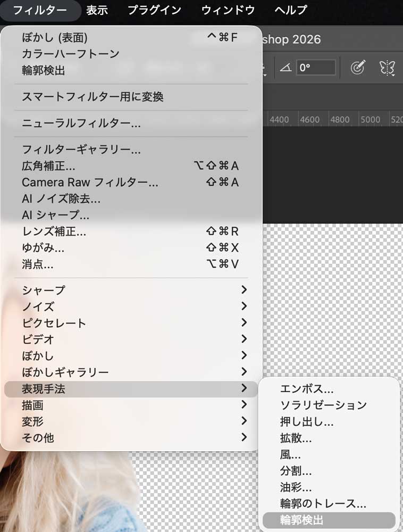The width and height of the screenshot is (403, 532).
Task: Open ゆがみ... filter
Action: (x=131, y=248)
